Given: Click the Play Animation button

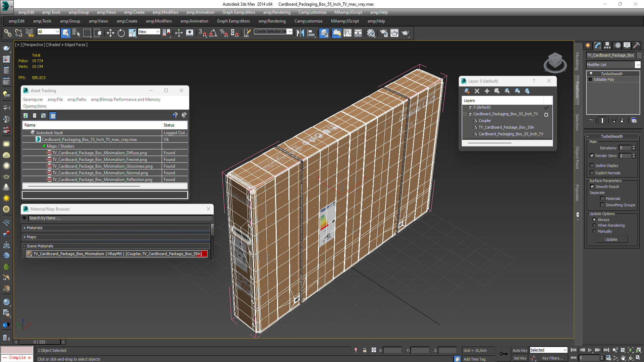Looking at the screenshot, I should pos(590,350).
